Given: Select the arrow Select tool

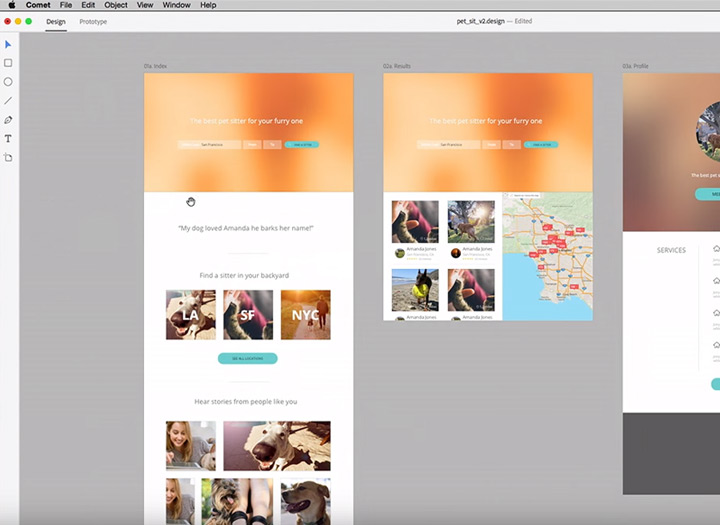Looking at the screenshot, I should [8, 45].
